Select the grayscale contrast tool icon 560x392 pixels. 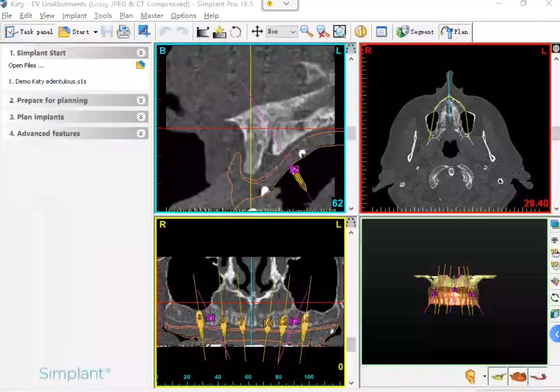click(x=202, y=32)
